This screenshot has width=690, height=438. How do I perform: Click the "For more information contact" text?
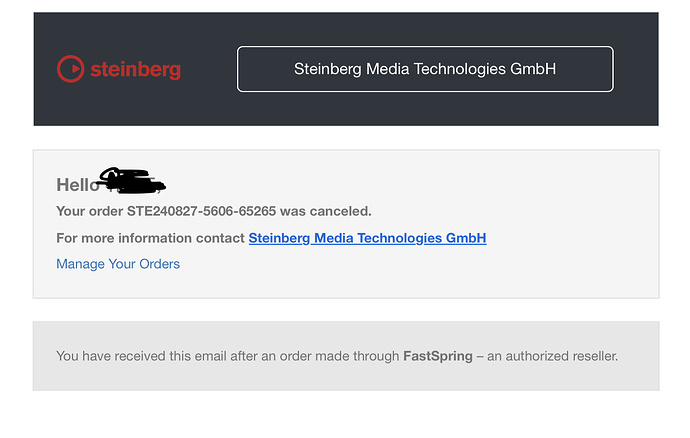click(x=150, y=238)
